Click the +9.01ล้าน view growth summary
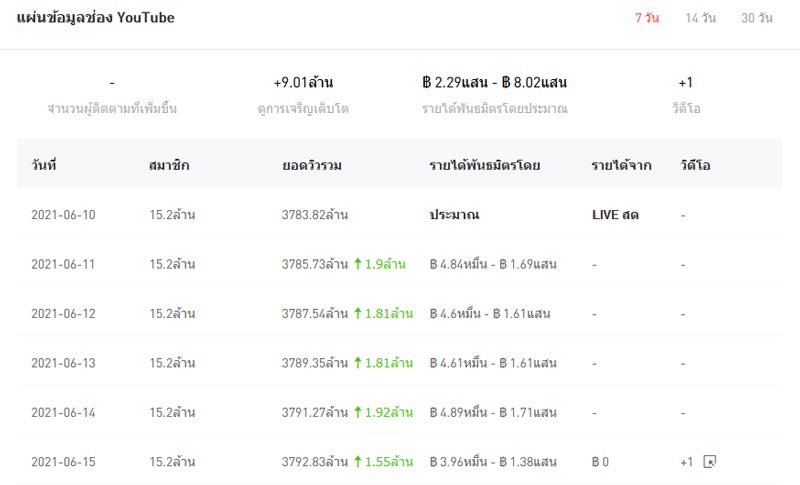Image resolution: width=800 pixels, height=485 pixels. click(x=303, y=82)
